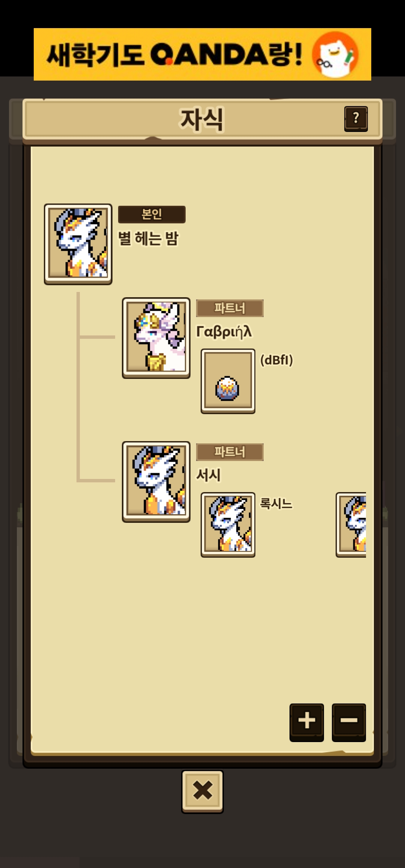This screenshot has height=868, width=405.
Task: Click the 록시느 name label
Action: coord(276,503)
